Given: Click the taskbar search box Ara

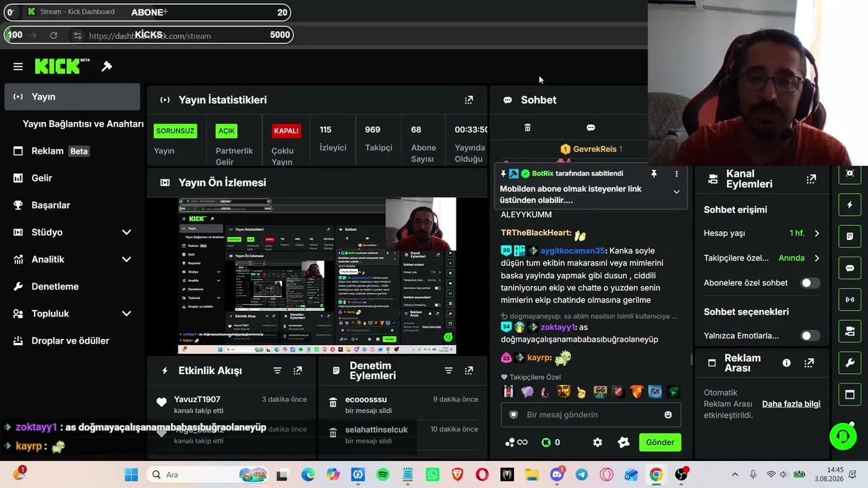Looking at the screenshot, I should [208, 475].
